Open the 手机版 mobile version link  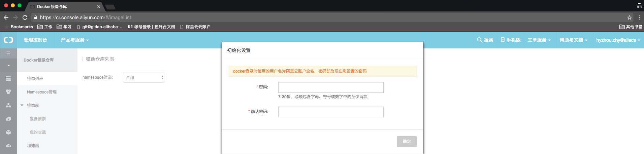point(511,40)
